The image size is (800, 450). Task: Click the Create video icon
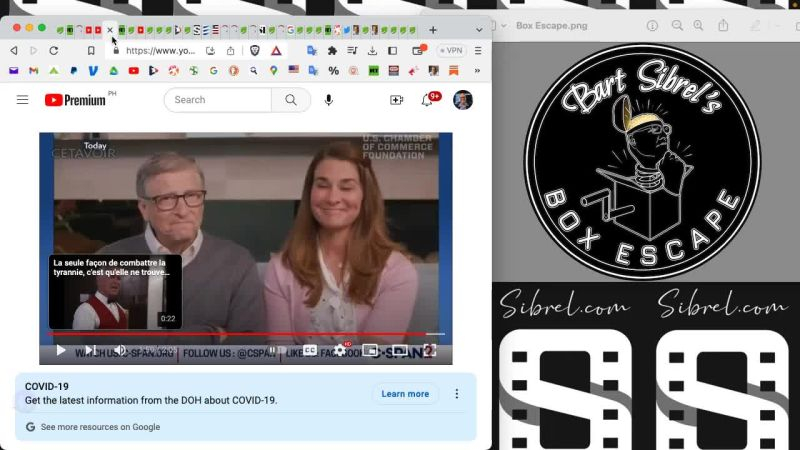[396, 100]
